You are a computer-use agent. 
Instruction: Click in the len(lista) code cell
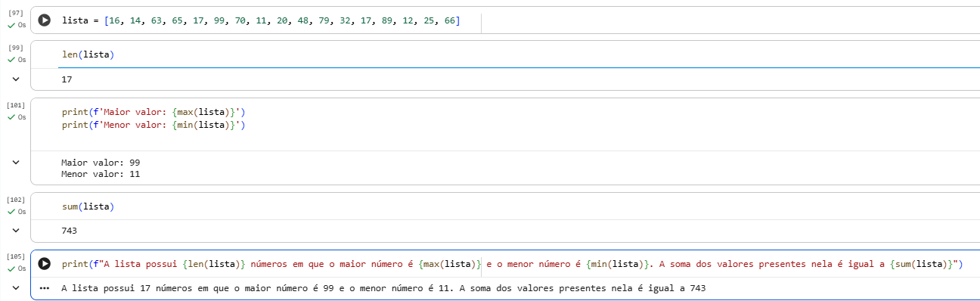(x=88, y=54)
